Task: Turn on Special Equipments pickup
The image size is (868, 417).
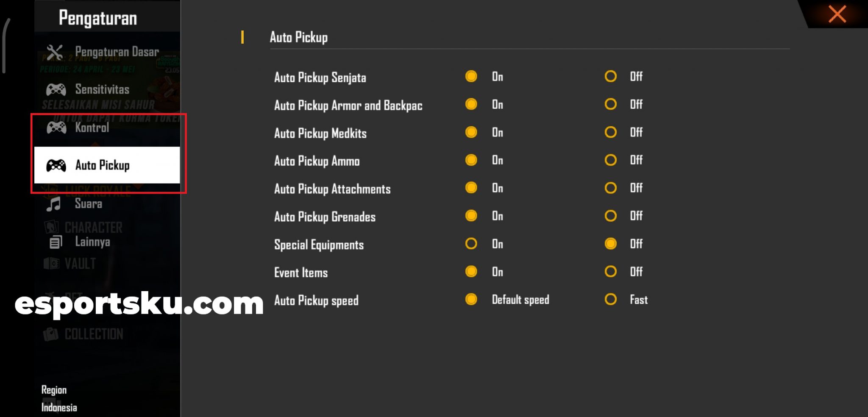Action: [471, 244]
